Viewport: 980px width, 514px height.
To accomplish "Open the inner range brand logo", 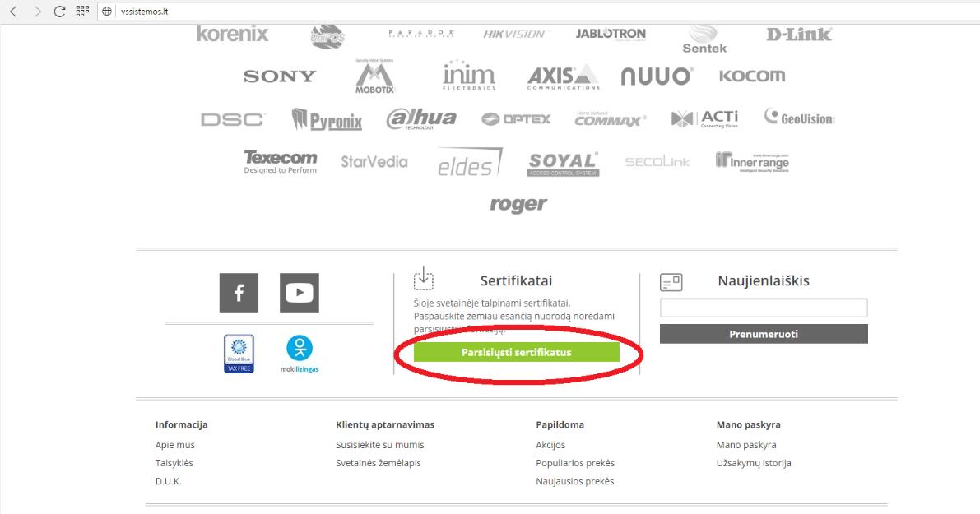I will [752, 162].
